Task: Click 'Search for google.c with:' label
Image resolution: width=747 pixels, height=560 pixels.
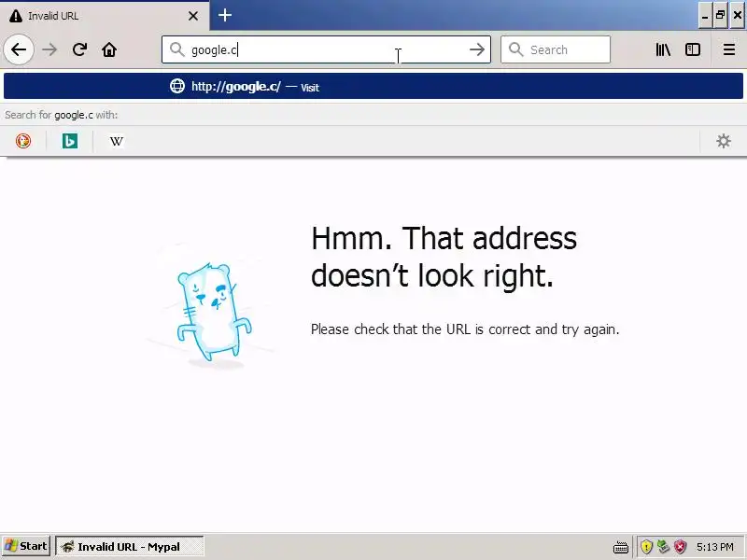Action: 61,115
